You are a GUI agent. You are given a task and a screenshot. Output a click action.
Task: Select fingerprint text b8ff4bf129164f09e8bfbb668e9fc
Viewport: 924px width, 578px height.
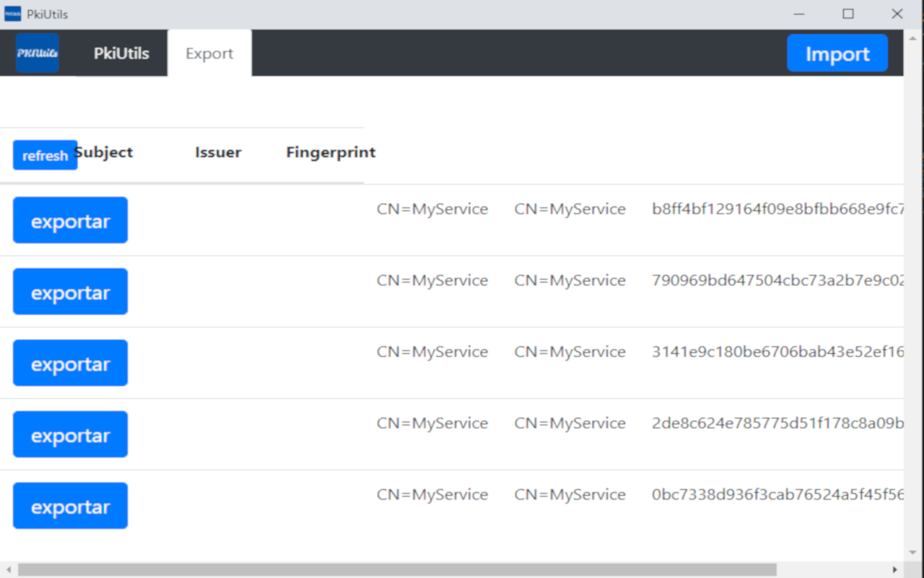[777, 209]
